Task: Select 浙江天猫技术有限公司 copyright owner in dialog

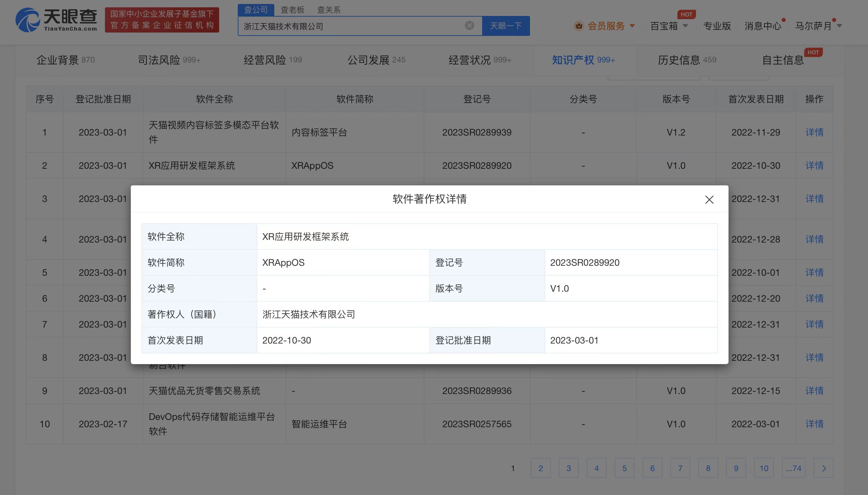Action: (308, 314)
